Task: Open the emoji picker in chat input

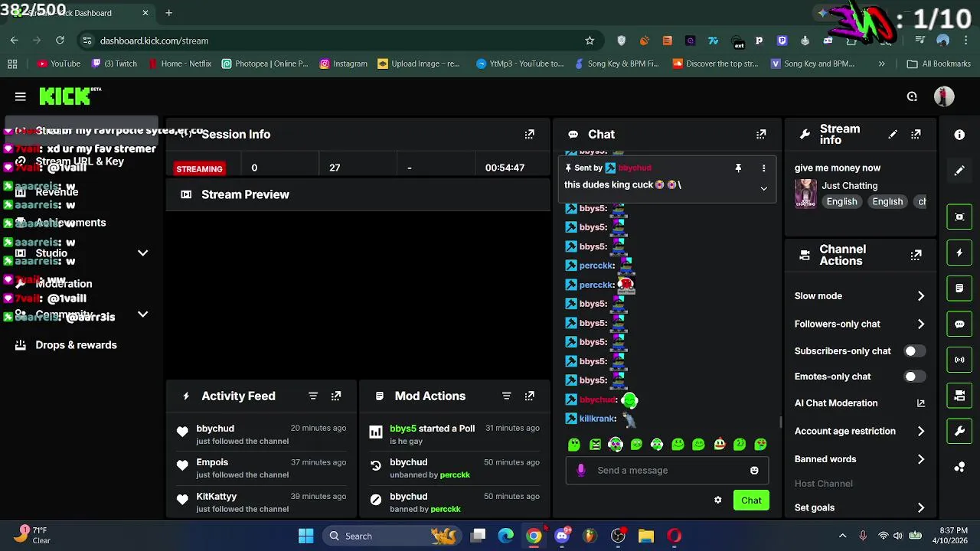Action: (x=754, y=470)
